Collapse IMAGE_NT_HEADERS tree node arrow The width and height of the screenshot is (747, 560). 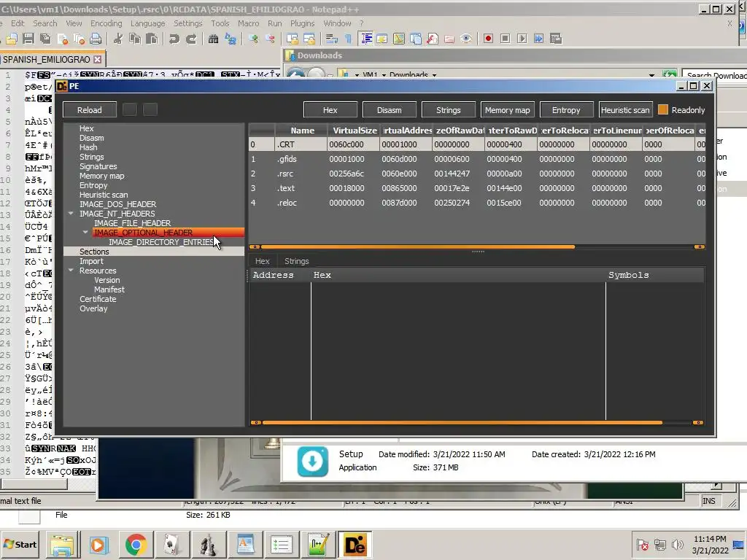(71, 214)
